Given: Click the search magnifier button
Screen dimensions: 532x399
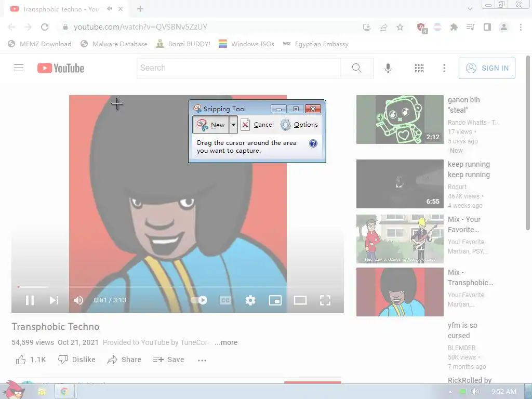Looking at the screenshot, I should point(356,68).
